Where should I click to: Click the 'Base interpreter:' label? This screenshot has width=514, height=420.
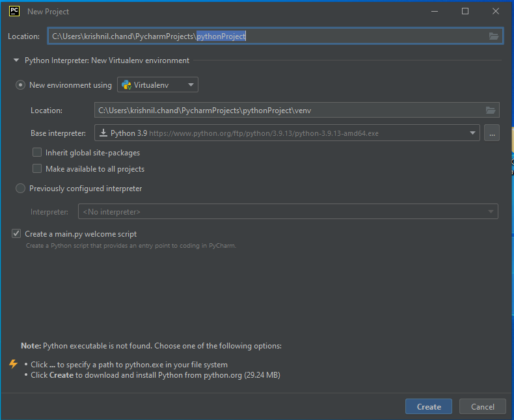(x=58, y=133)
